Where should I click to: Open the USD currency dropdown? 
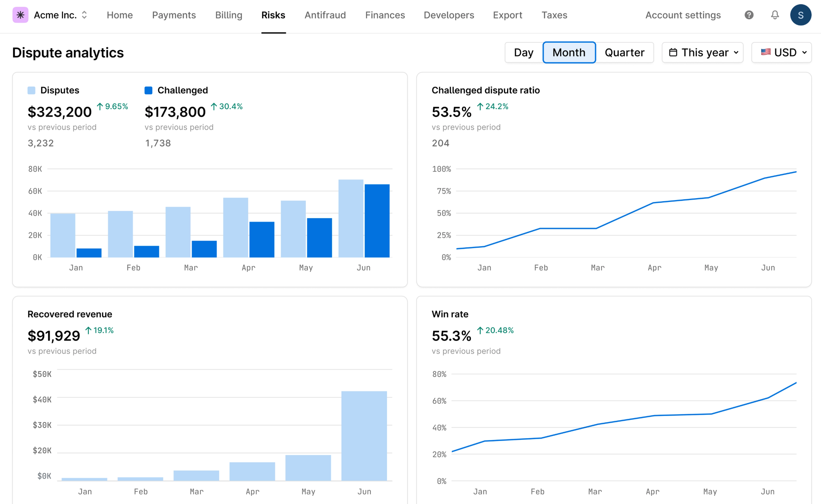click(781, 52)
